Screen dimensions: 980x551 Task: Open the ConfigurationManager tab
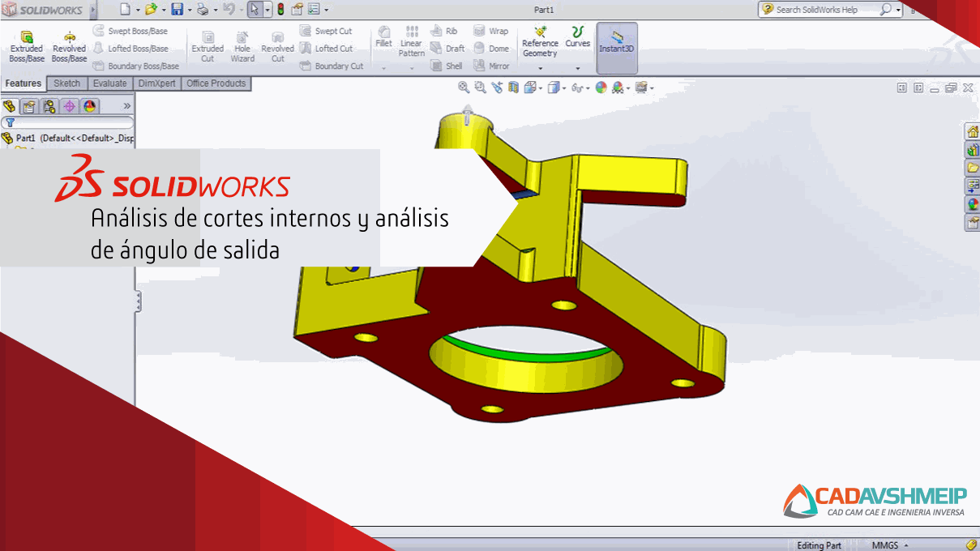pos(49,106)
